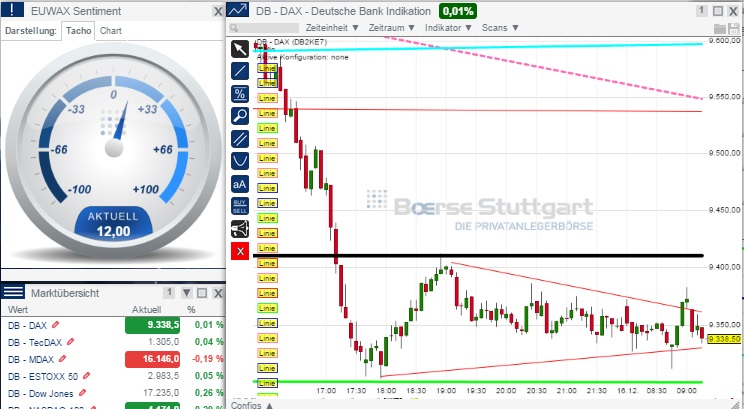Click the yellow 9.338,50 price label
This screenshot has height=409, width=744.
tap(724, 339)
